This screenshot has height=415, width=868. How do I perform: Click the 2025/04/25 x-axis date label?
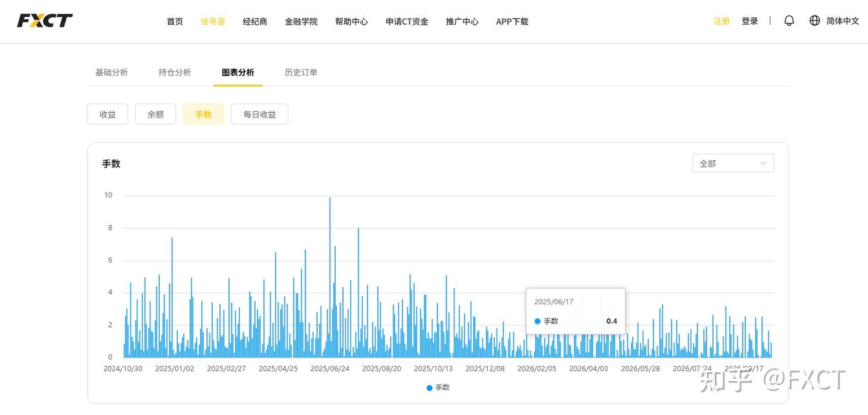click(278, 369)
